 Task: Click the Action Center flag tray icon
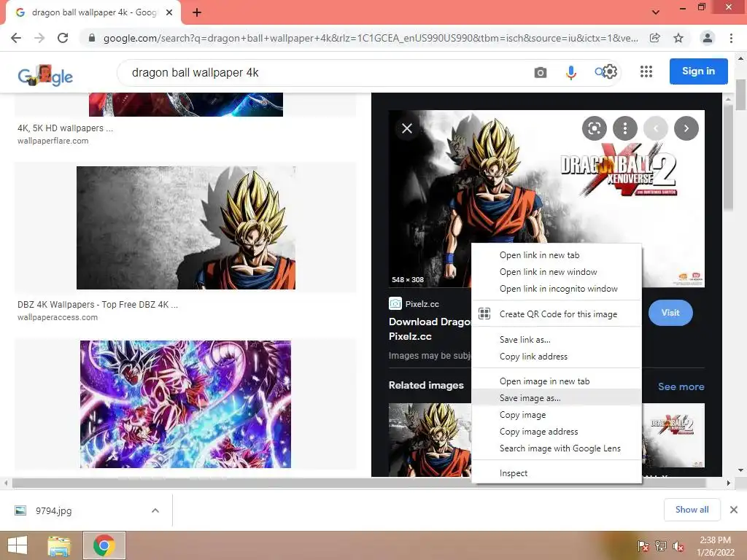(x=643, y=545)
